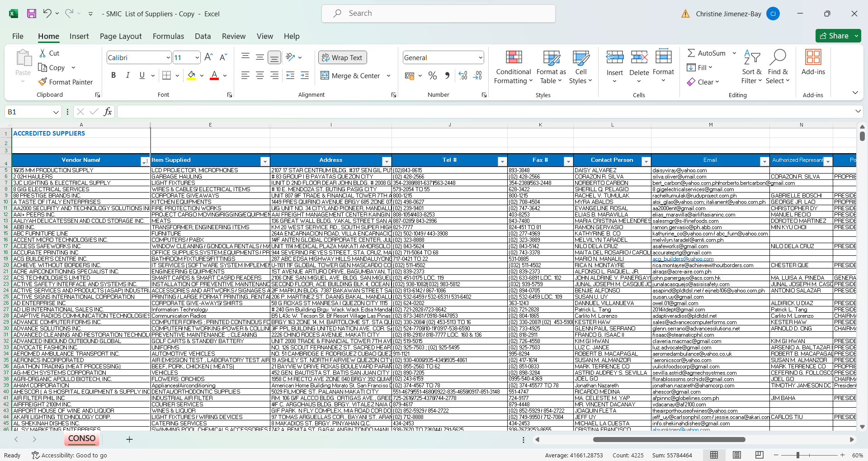Viewport: 868px width, 461px height.
Task: Apply the red font color
Action: (214, 75)
